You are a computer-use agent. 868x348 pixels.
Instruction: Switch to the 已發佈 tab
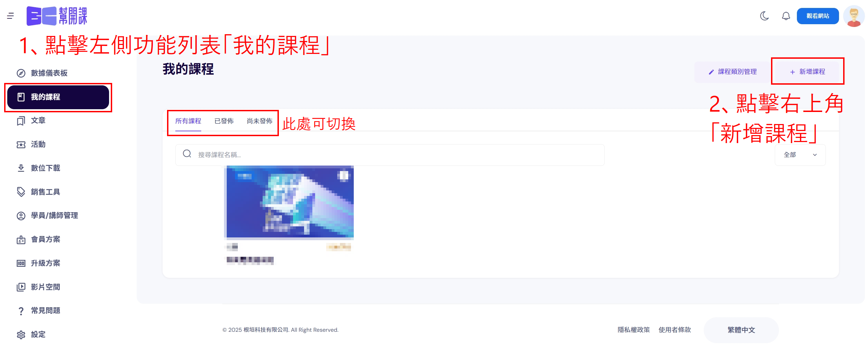[x=224, y=121]
